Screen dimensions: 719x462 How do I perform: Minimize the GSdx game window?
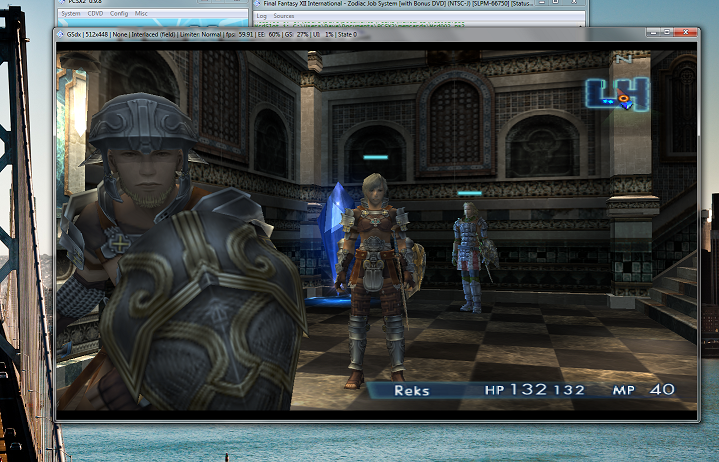tap(653, 32)
